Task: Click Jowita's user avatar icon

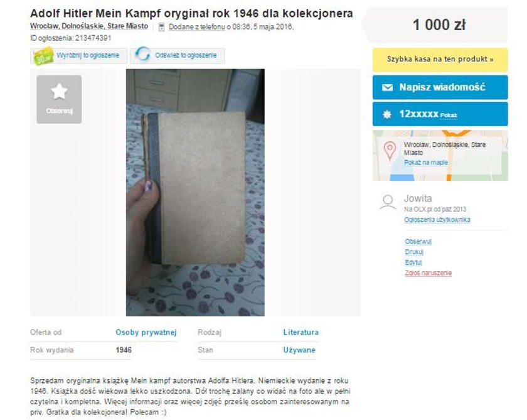Action: [388, 202]
